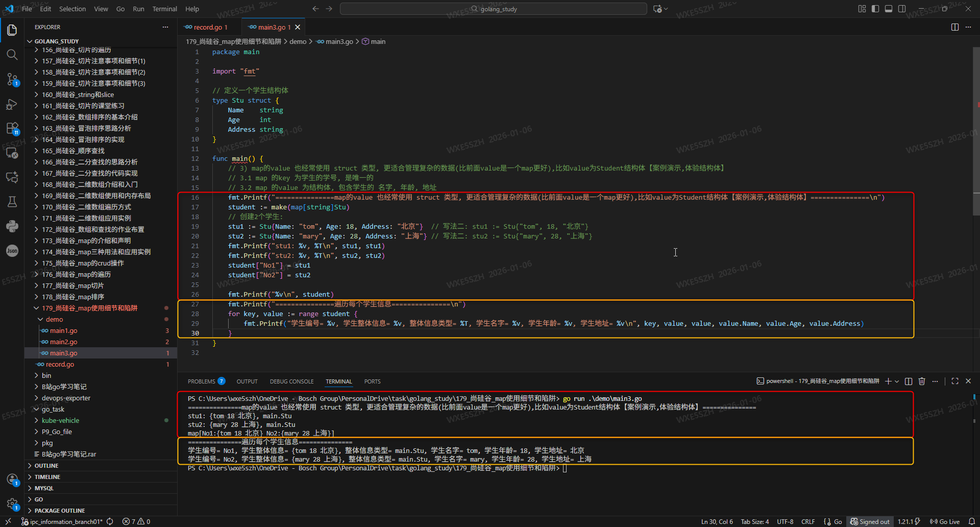The height and width of the screenshot is (527, 980).
Task: Click the Copilot Signed out status item
Action: tap(870, 522)
